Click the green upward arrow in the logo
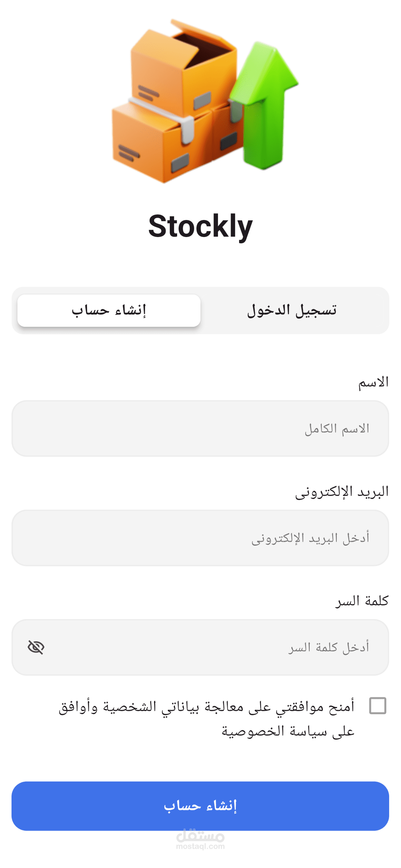The height and width of the screenshot is (868, 401). (265, 108)
